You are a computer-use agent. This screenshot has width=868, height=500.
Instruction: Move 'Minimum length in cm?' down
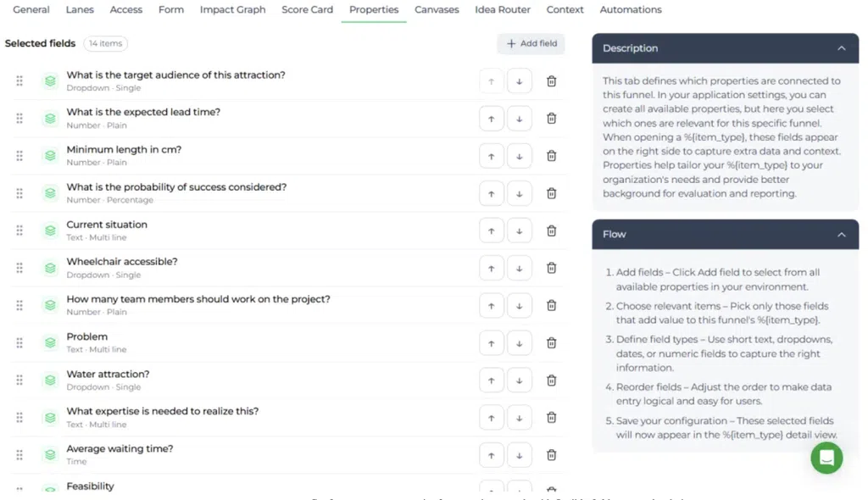coord(520,156)
